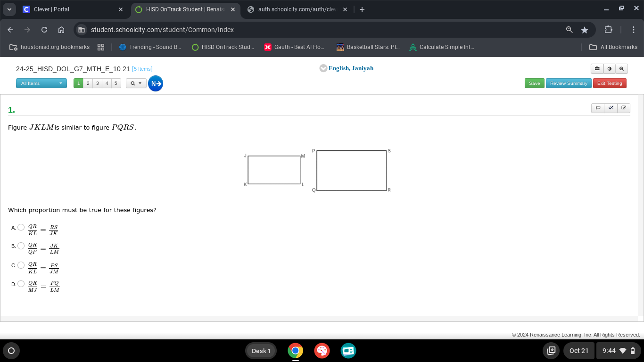
Task: Reload the page
Action: pos(44,30)
